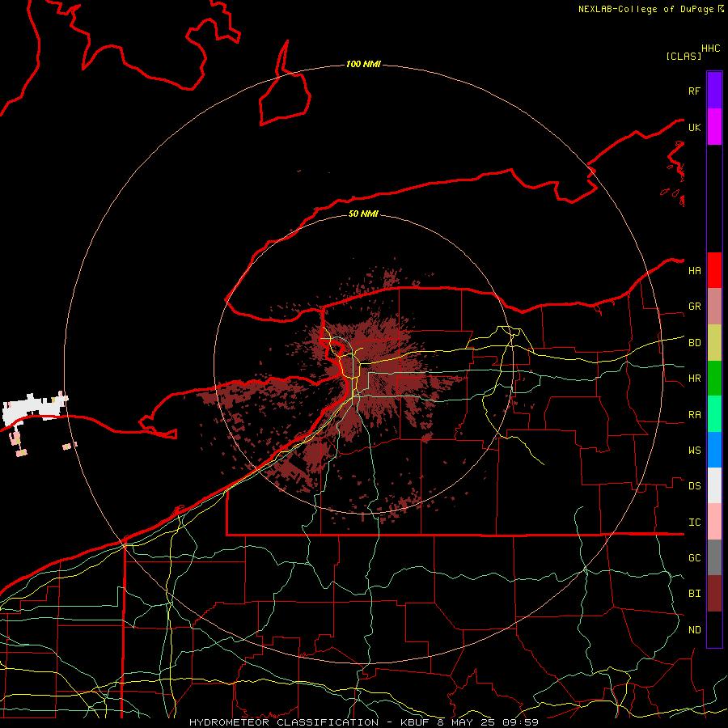This screenshot has height=728, width=728.
Task: Select the DS white legend swatch
Action: tap(714, 485)
